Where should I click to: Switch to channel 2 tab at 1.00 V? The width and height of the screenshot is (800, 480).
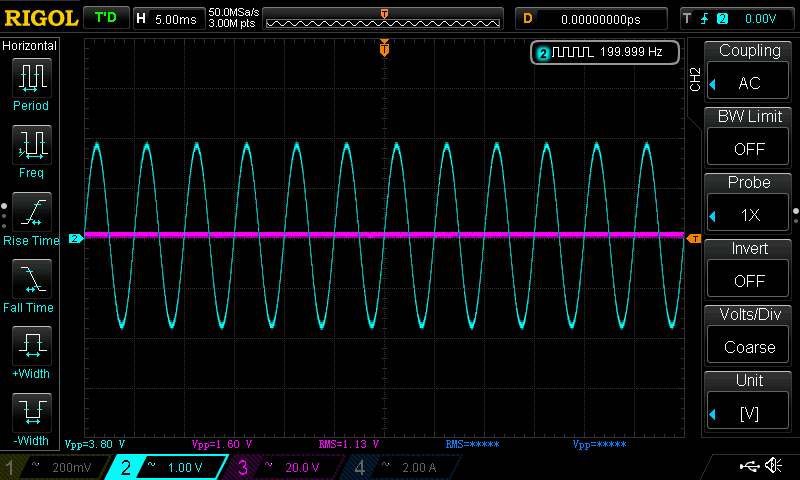[x=167, y=467]
